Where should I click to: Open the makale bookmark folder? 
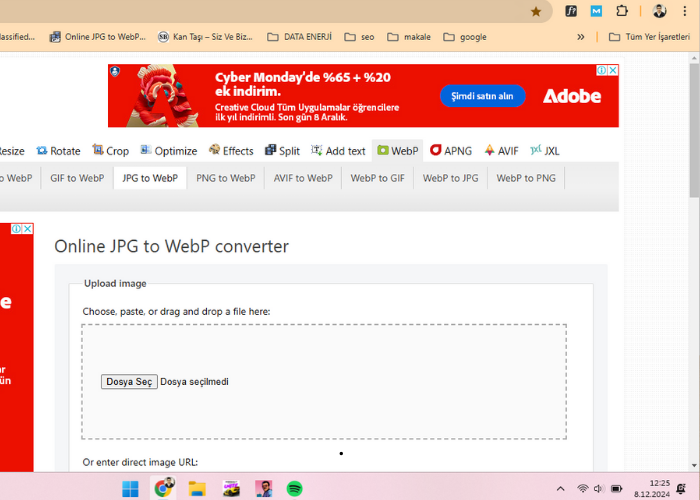pyautogui.click(x=409, y=37)
